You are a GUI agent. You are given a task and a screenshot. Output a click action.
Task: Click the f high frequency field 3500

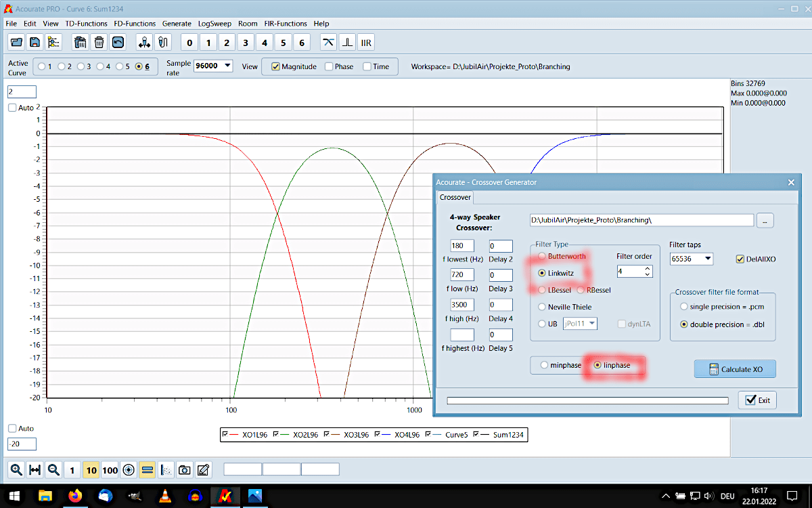(462, 305)
